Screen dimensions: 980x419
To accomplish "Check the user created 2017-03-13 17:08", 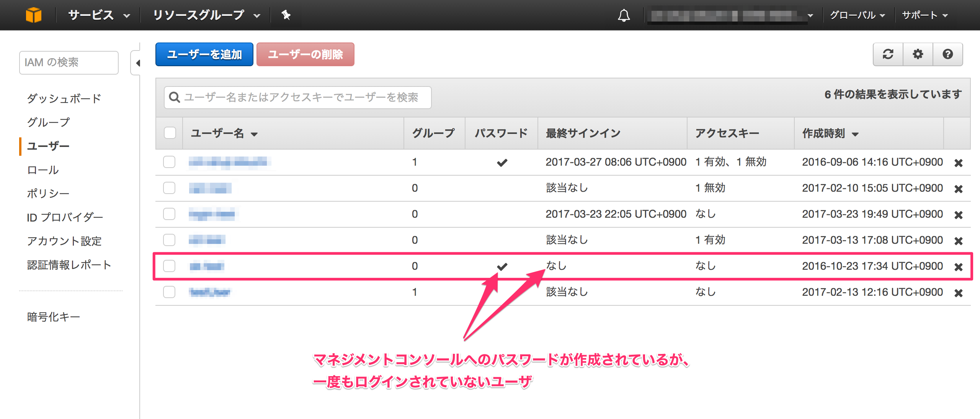I will point(169,240).
